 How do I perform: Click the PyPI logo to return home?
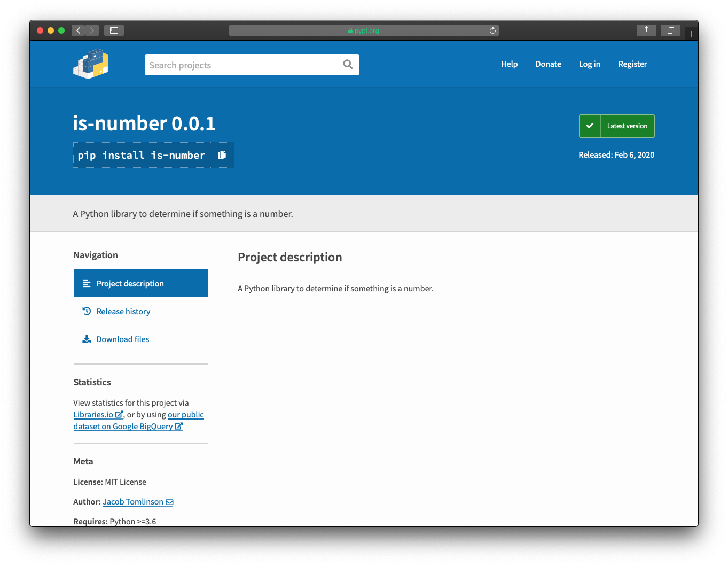(90, 64)
